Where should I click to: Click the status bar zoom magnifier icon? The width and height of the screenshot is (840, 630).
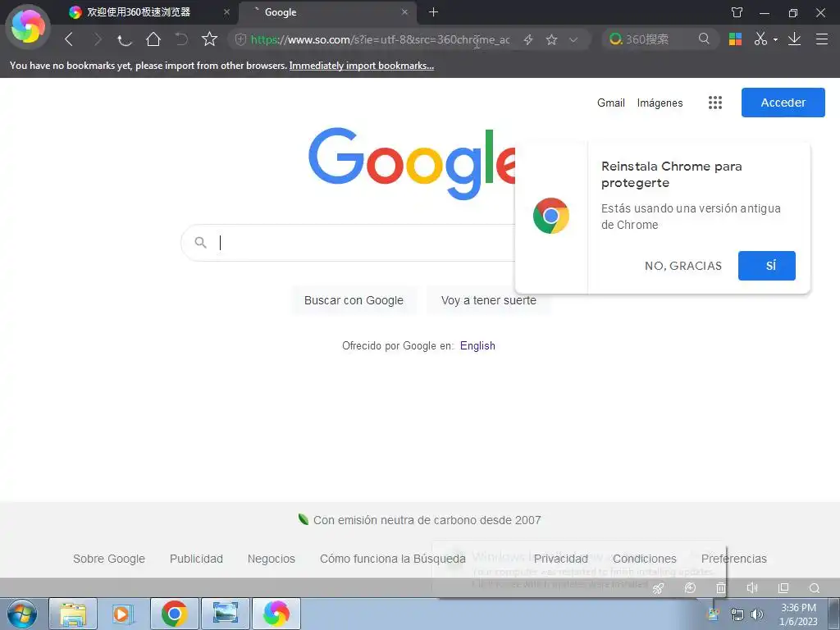[815, 588]
